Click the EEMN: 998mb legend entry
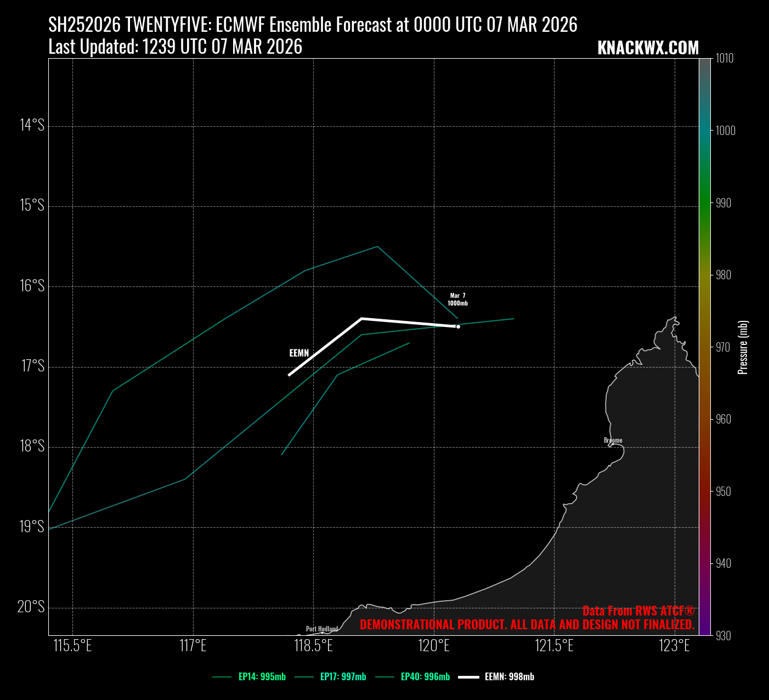This screenshot has width=769, height=700. [x=509, y=677]
